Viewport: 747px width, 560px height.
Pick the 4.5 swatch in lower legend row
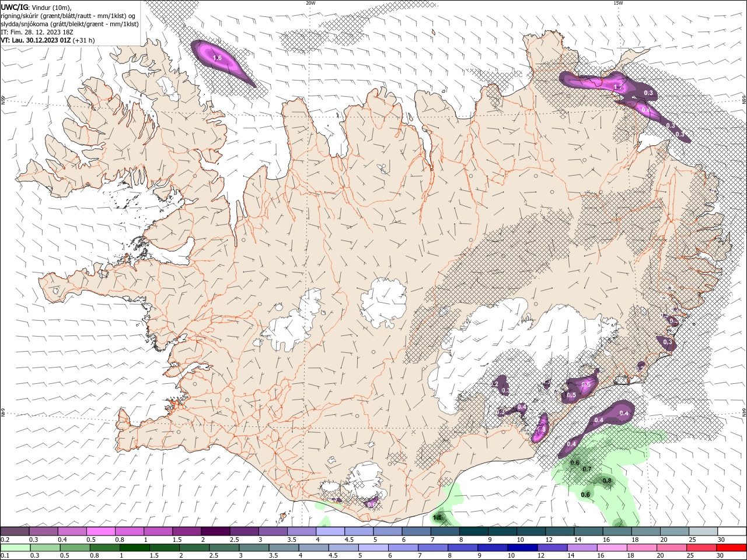coord(345,548)
